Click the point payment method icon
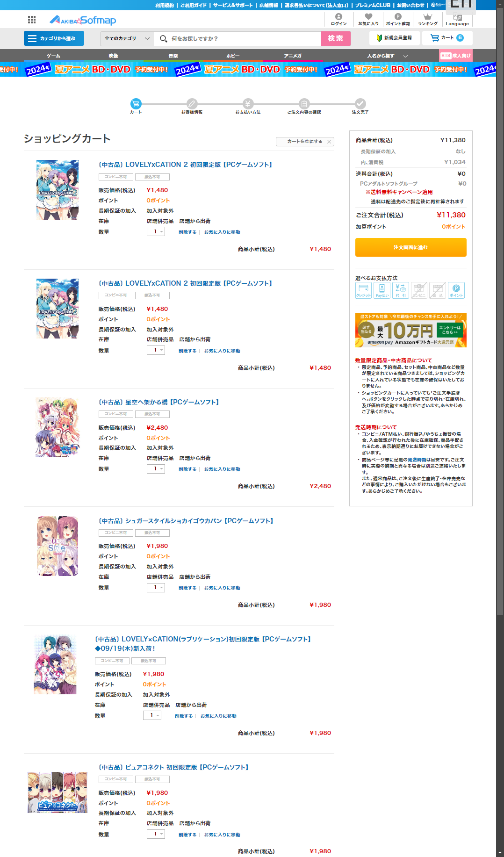Image resolution: width=504 pixels, height=857 pixels. pyautogui.click(x=456, y=290)
